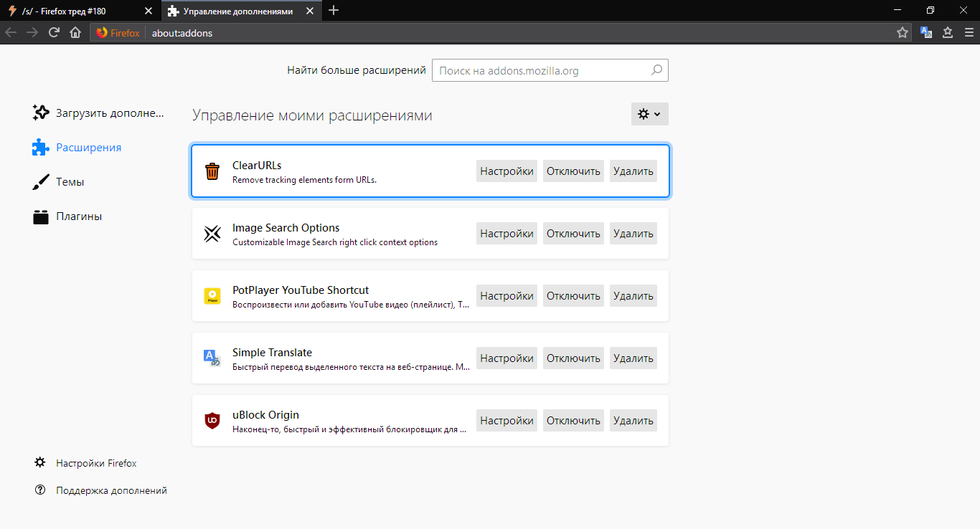Open the Плагины category
980x529 pixels.
(x=67, y=216)
